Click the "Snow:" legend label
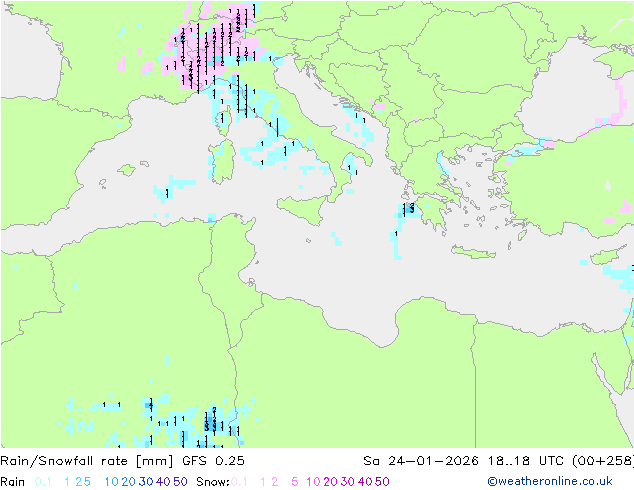Screen dimensions: 634x490 click(x=213, y=482)
